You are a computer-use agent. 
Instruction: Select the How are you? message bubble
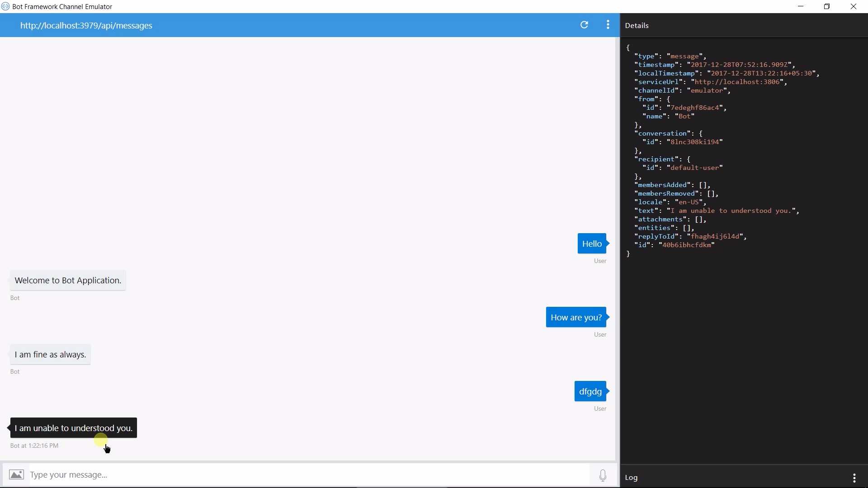tap(576, 317)
